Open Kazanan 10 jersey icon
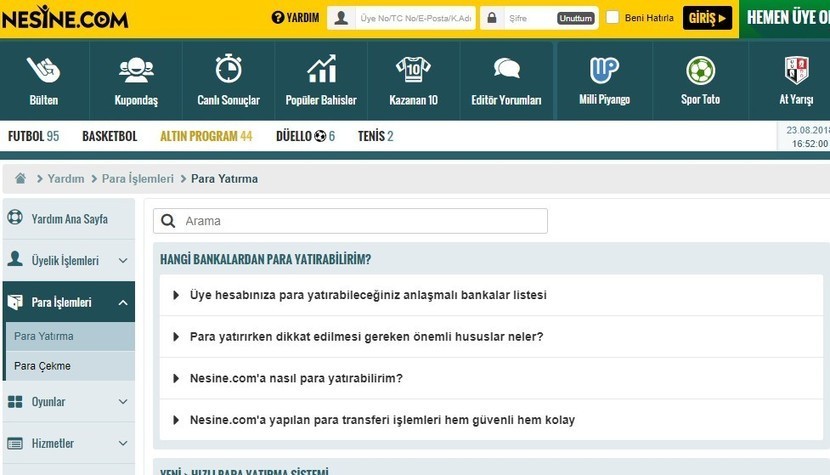The width and height of the screenshot is (830, 475). pyautogui.click(x=413, y=69)
